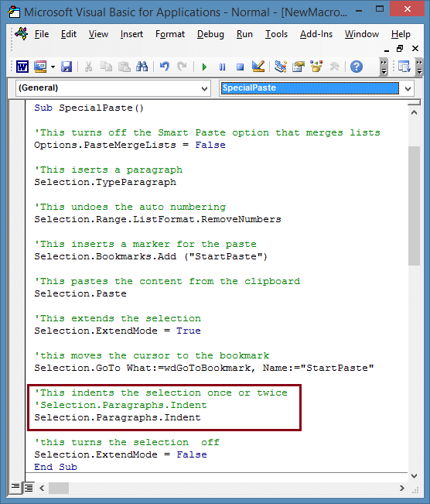Viewport: 430px width, 504px height.
Task: Open the Help menu
Action: click(401, 34)
